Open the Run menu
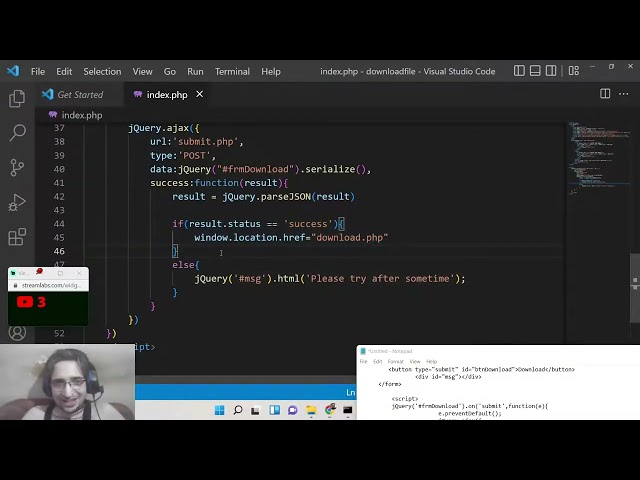Viewport: 640px width, 480px height. tap(195, 71)
